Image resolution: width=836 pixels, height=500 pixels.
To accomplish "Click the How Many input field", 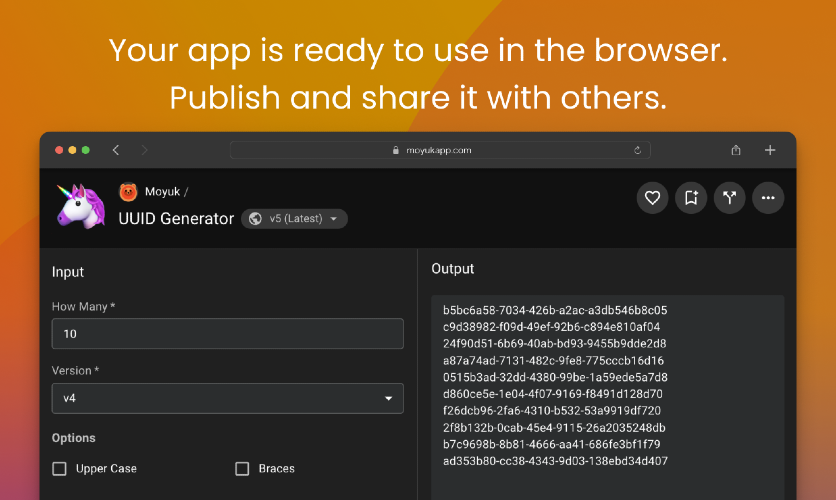I will click(228, 334).
